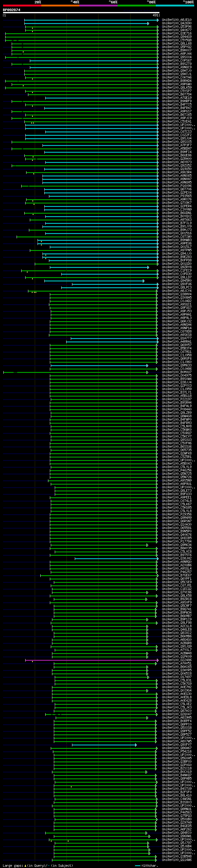Select hit UniRef100_P22197
The width and height of the screenshot is (197, 868).
(x=177, y=399)
